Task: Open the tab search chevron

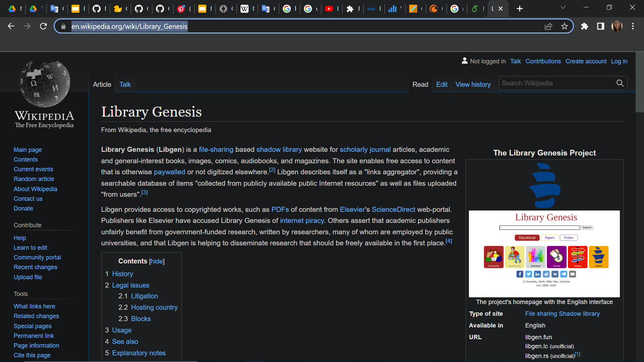Action: 563,7
